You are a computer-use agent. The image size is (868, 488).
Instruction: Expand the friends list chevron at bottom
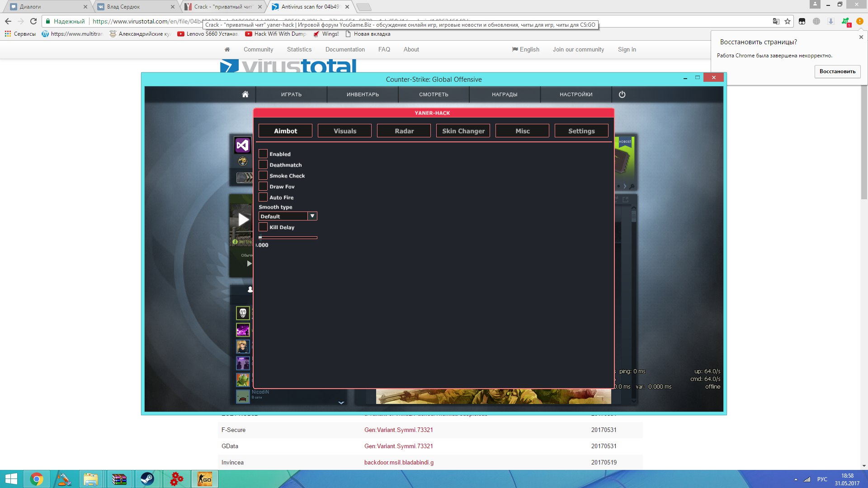341,402
